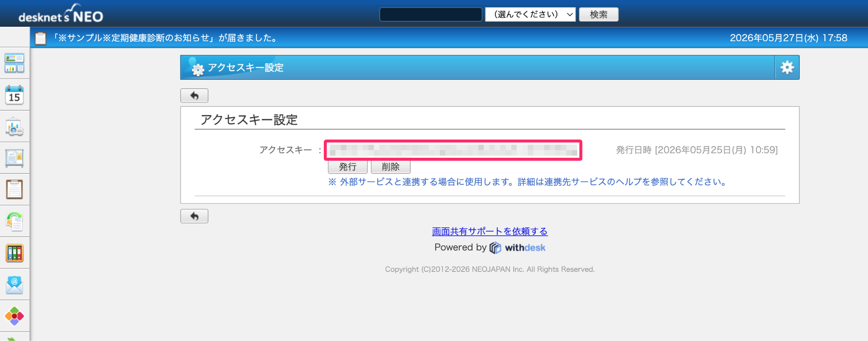Click the 検索 search button
The width and height of the screenshot is (868, 341).
click(598, 14)
